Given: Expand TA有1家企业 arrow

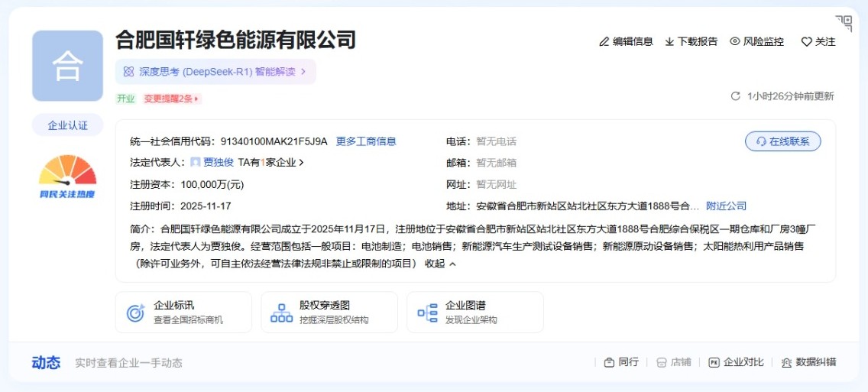Looking at the screenshot, I should (x=301, y=163).
